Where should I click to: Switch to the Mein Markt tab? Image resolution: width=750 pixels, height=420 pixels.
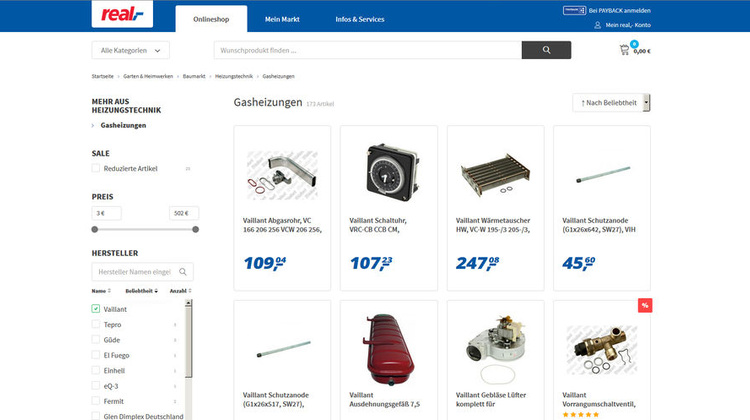(282, 19)
